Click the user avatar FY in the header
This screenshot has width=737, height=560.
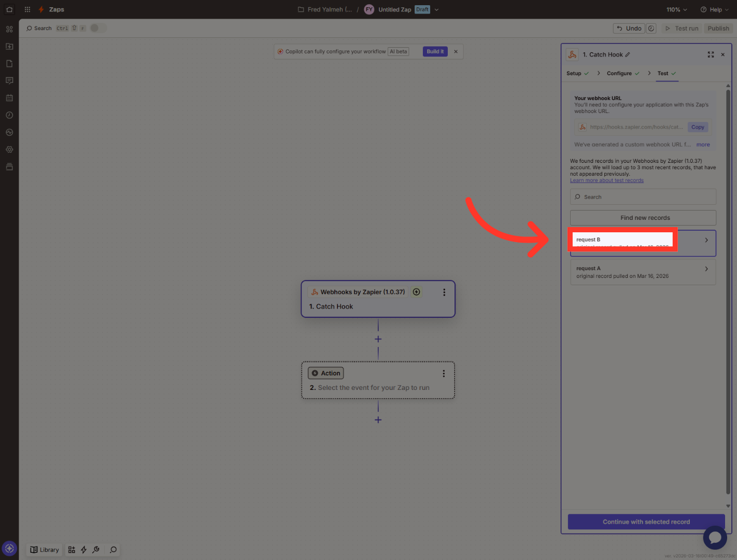(369, 9)
